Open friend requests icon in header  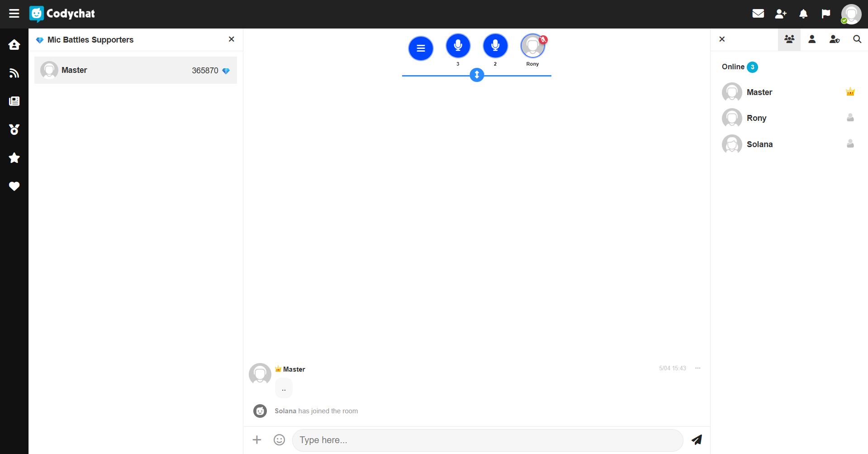point(781,14)
